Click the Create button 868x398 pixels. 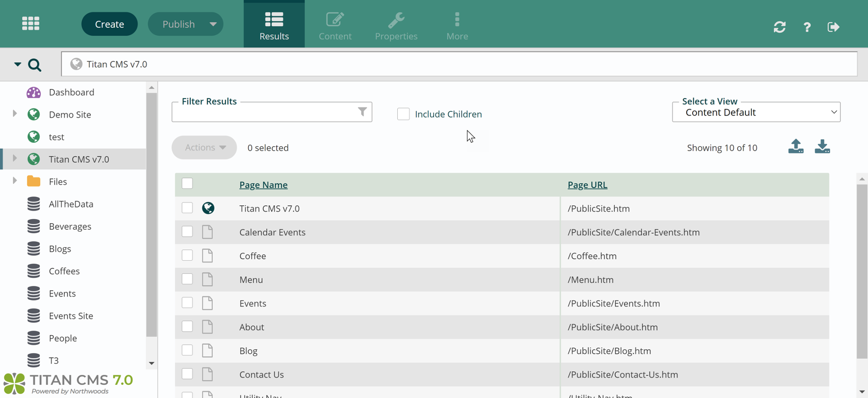[110, 24]
